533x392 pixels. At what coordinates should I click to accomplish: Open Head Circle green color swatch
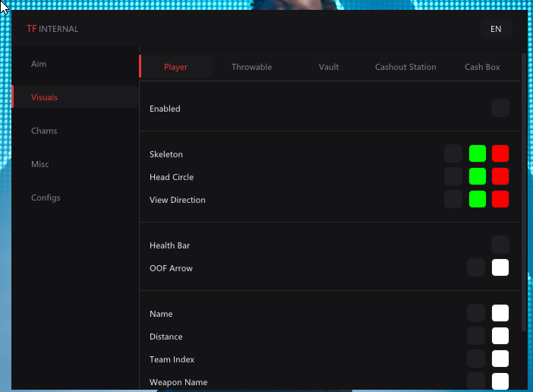(478, 176)
